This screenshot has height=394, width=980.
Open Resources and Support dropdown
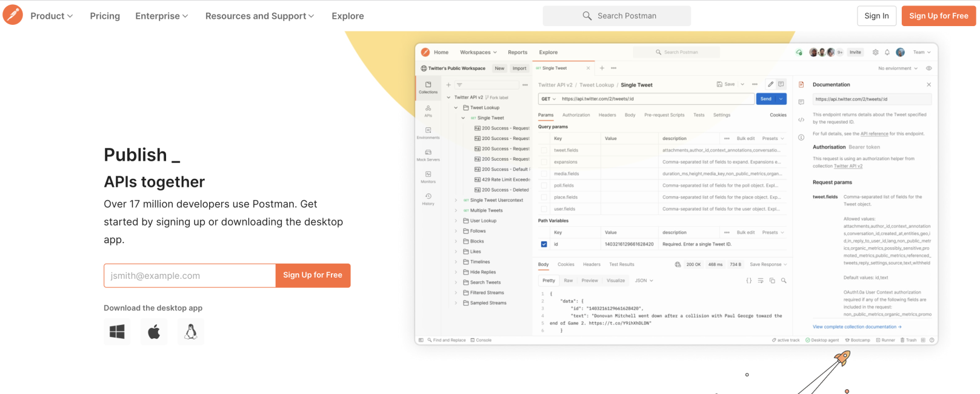pos(259,16)
